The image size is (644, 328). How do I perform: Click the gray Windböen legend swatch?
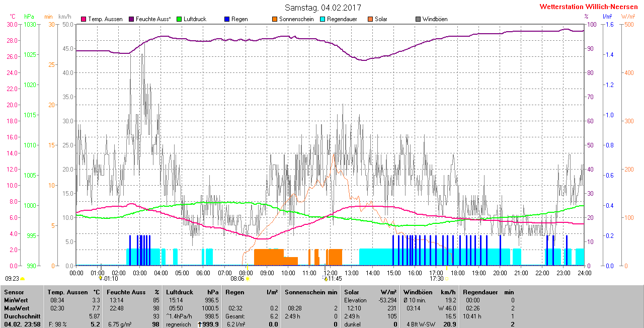point(419,19)
